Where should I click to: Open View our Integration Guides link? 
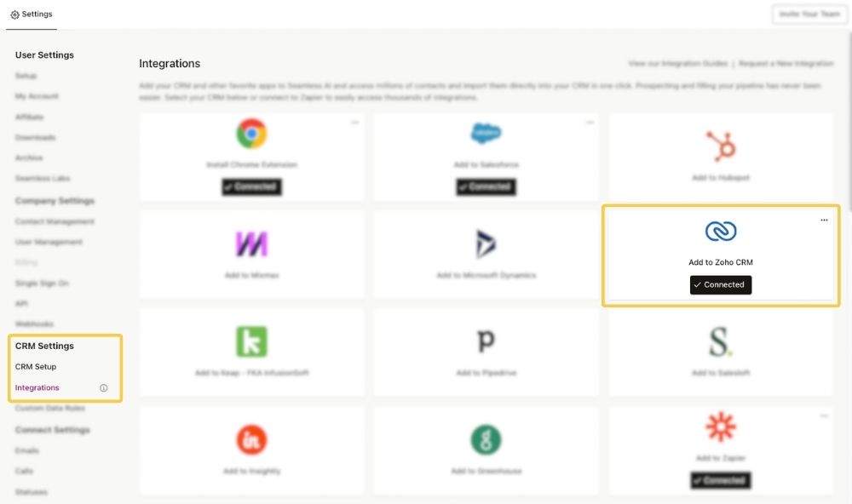click(x=677, y=64)
